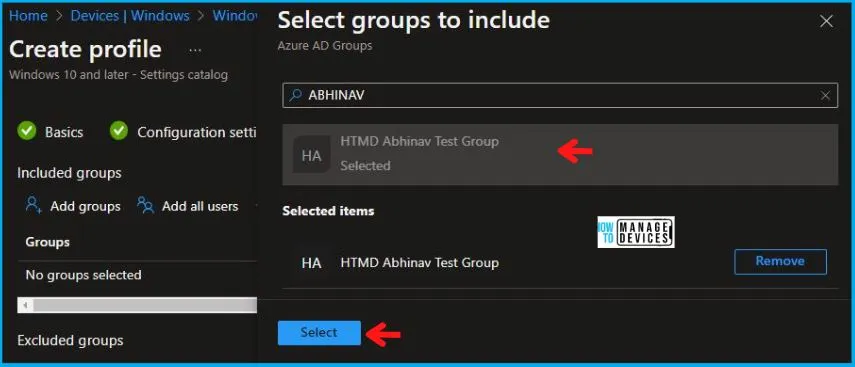This screenshot has width=855, height=367.
Task: Switch to the Basics step tab
Action: [x=64, y=132]
